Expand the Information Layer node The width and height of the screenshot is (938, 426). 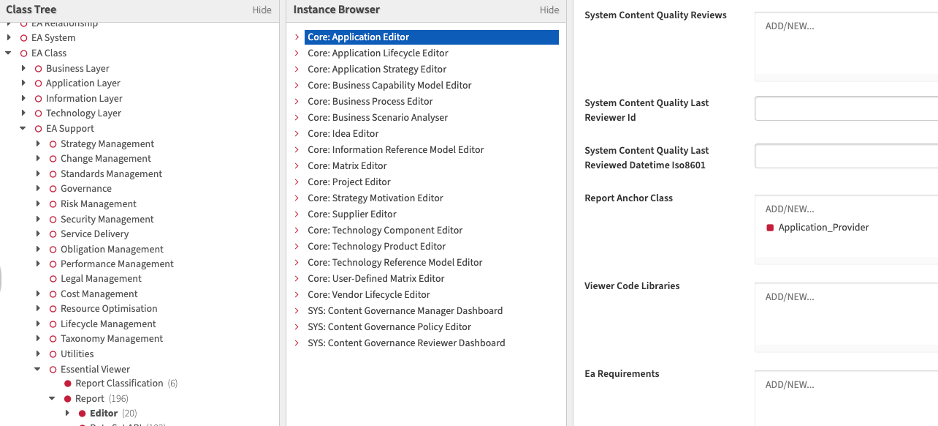click(23, 98)
